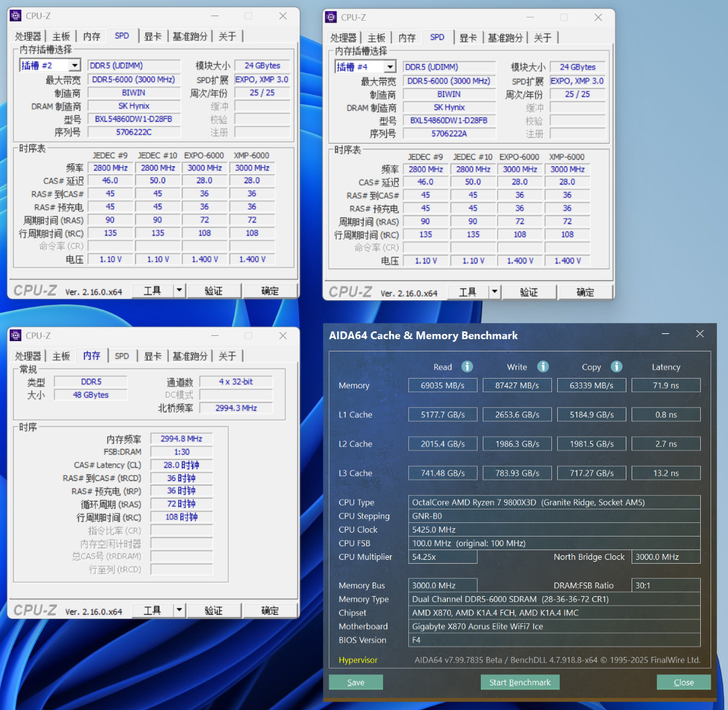The width and height of the screenshot is (728, 710).
Task: Click Start Benchmark in AIDA64
Action: click(x=520, y=682)
